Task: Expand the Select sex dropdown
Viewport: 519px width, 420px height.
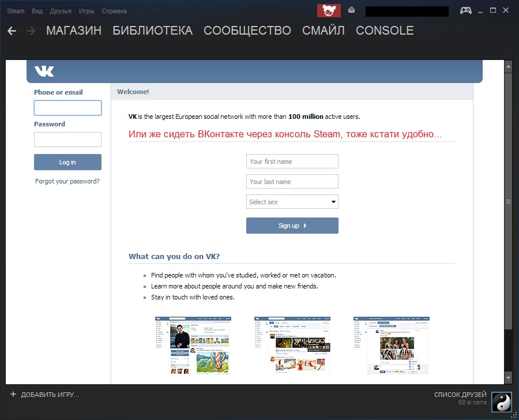Action: click(x=292, y=202)
